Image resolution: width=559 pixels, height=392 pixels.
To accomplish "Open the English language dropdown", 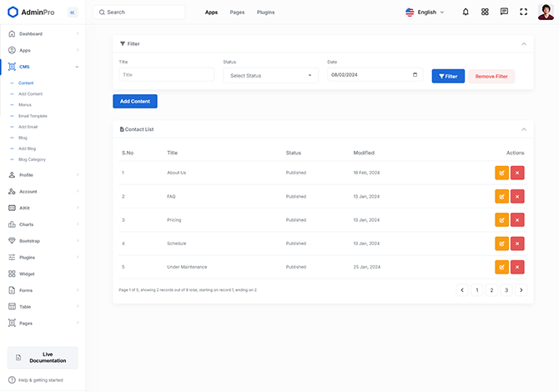I will (425, 13).
